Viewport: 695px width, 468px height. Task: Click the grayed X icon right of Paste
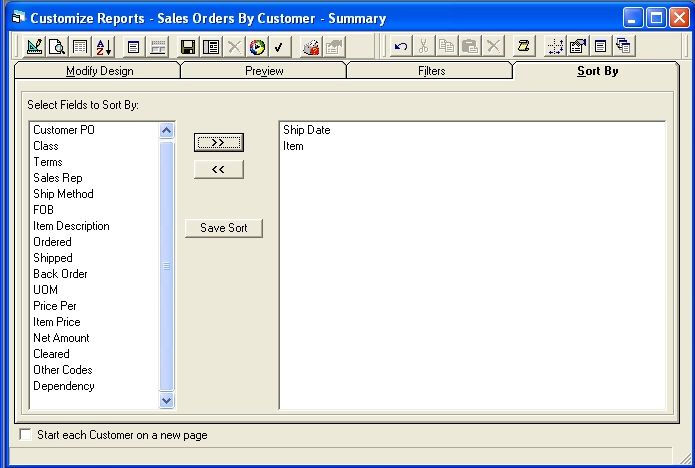coord(492,46)
